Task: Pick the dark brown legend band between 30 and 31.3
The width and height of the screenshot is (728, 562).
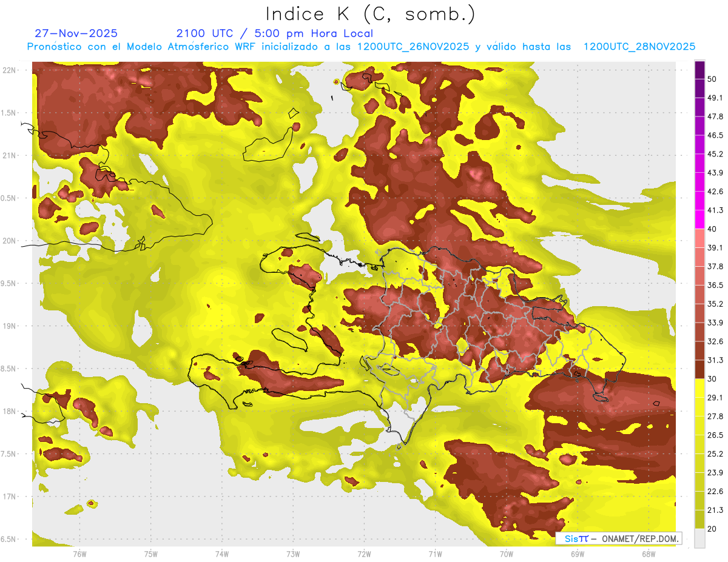Action: tap(699, 369)
